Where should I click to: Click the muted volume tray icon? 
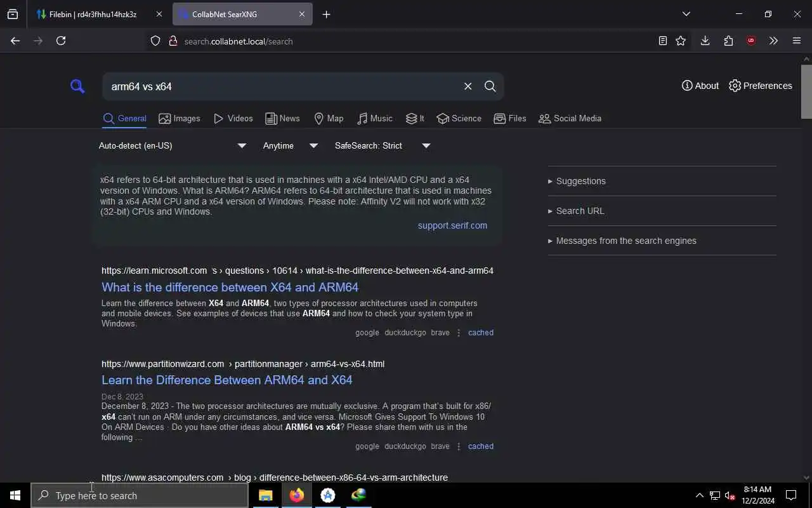730,495
